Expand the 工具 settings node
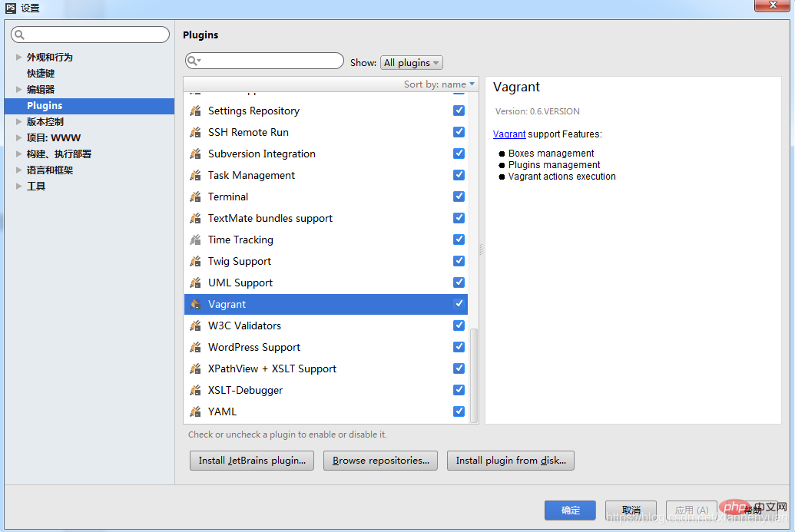Screen dimensions: 795x532 tap(18, 186)
